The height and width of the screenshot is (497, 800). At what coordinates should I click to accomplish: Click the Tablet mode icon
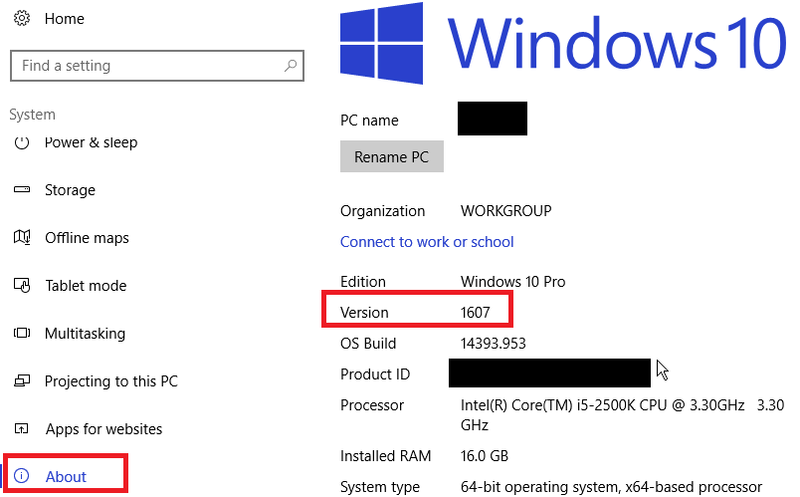(x=21, y=285)
